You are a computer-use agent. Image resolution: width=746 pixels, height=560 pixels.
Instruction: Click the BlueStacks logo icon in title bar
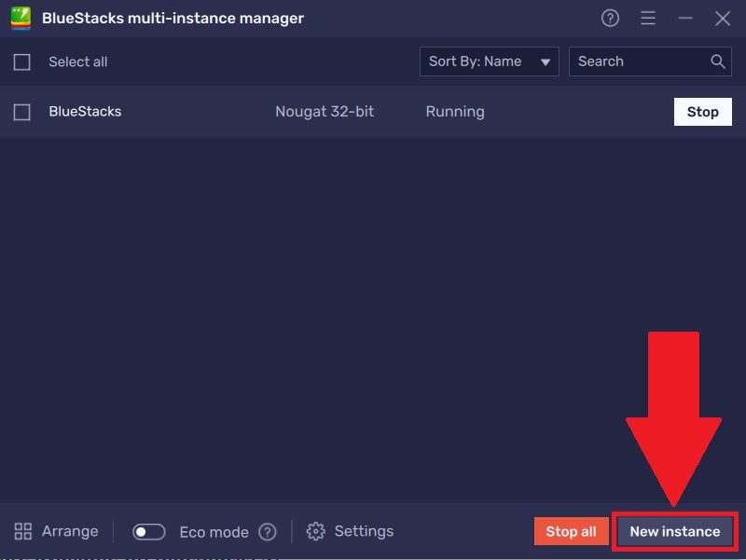tap(21, 18)
